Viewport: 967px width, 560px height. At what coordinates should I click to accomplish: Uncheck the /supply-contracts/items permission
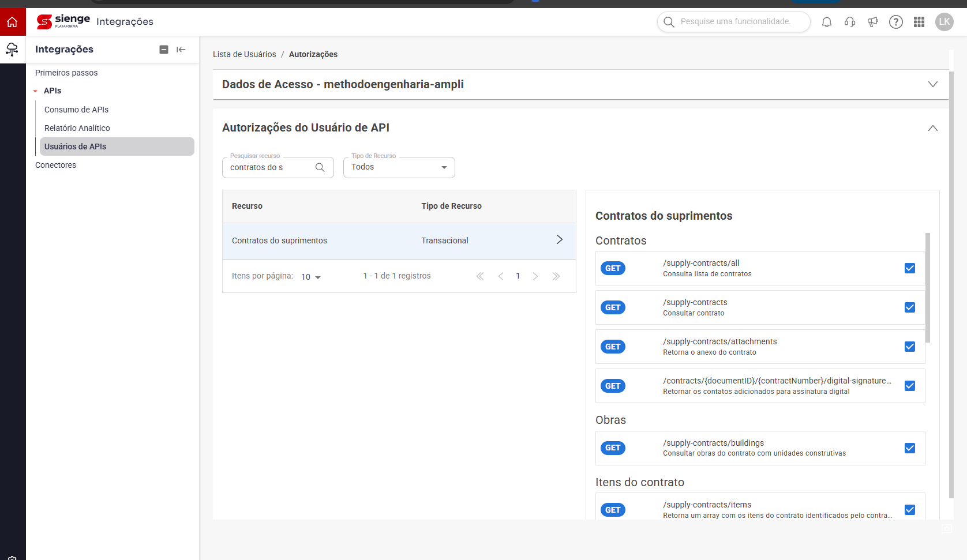pos(910,510)
